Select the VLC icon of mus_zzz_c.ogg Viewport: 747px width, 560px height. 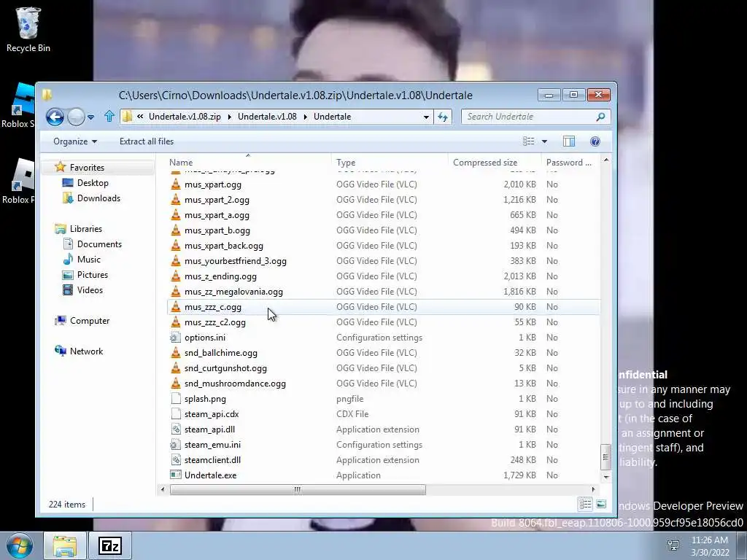[x=176, y=307]
